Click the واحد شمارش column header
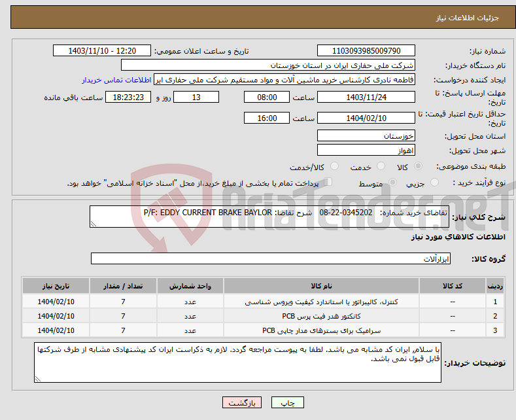The image size is (516, 420). pyautogui.click(x=190, y=286)
